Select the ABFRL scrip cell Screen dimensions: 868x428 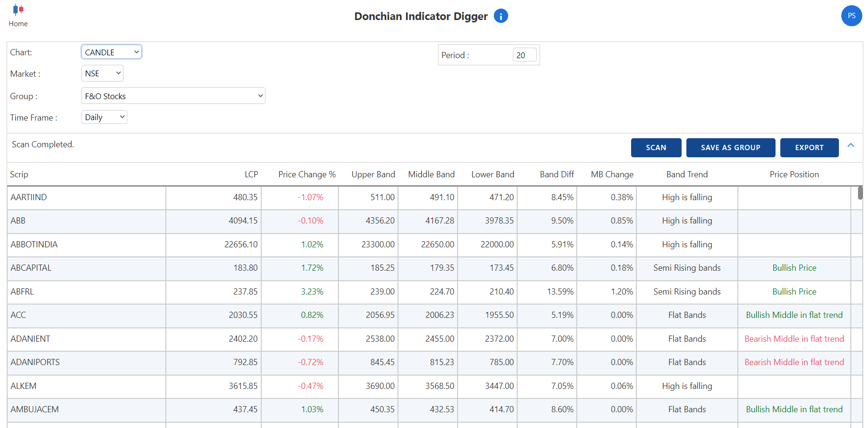coord(87,292)
